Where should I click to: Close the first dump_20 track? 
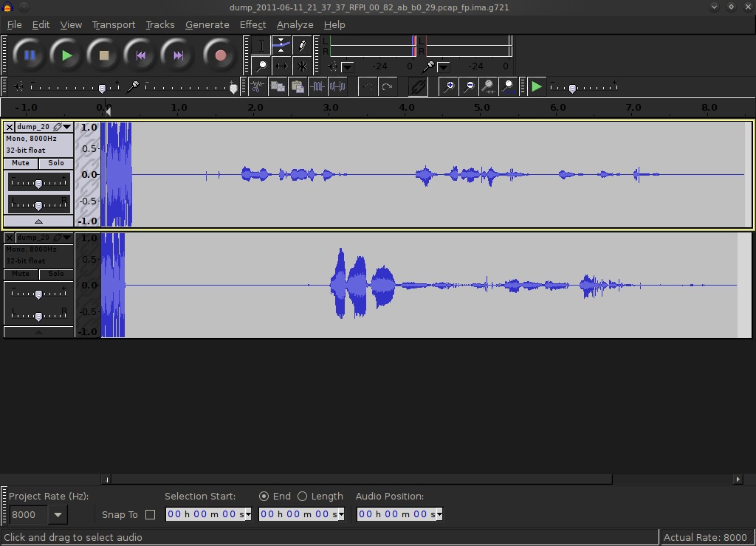pos(9,127)
